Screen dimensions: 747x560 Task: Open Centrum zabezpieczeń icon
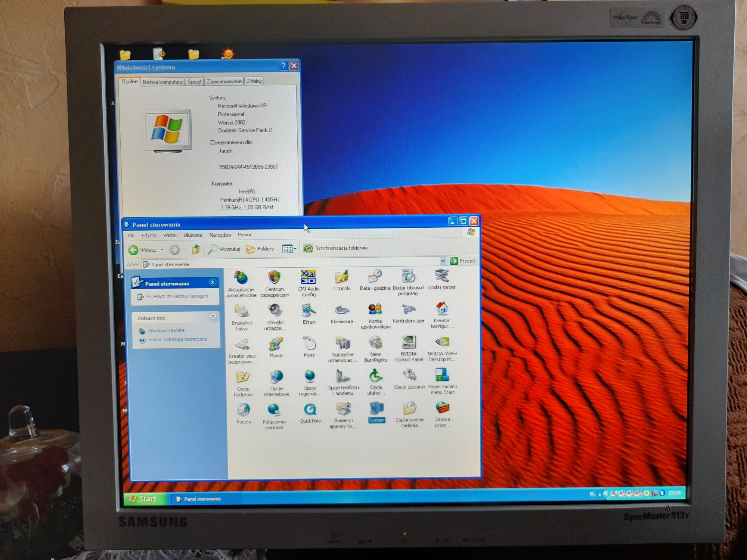point(275,284)
